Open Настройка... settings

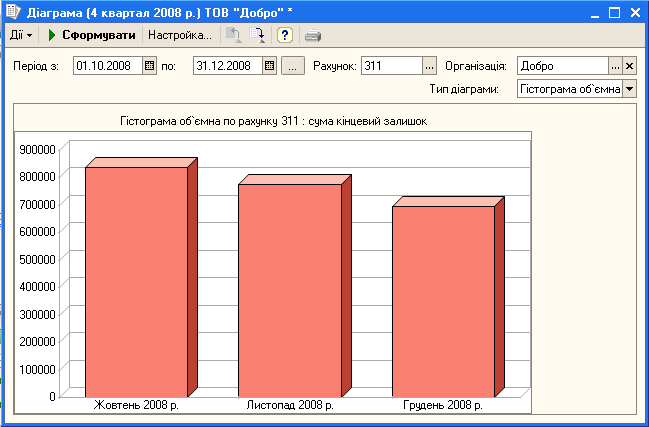coord(180,35)
